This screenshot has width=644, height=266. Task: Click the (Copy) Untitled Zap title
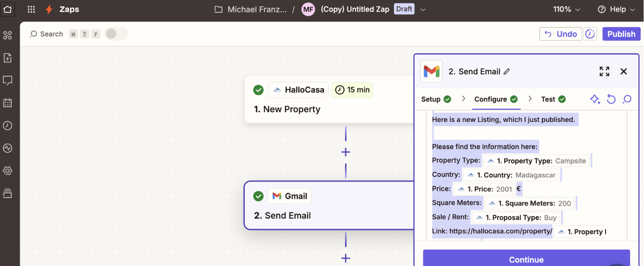[355, 9]
